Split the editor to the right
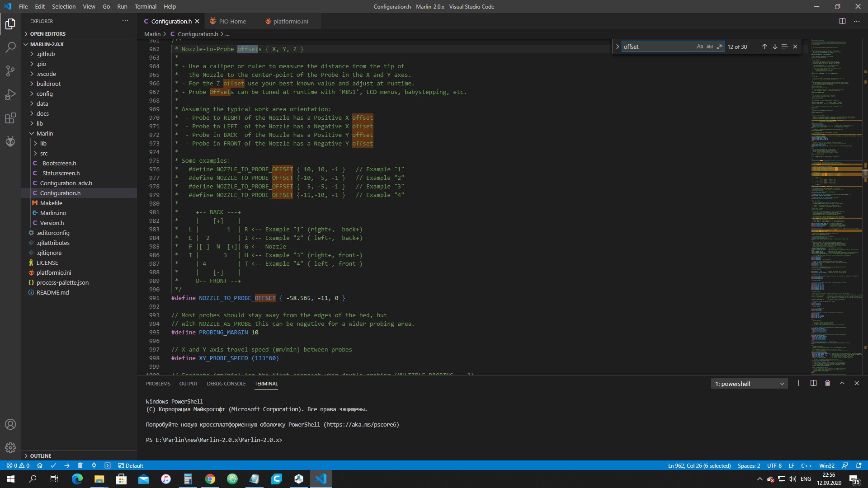 [842, 21]
